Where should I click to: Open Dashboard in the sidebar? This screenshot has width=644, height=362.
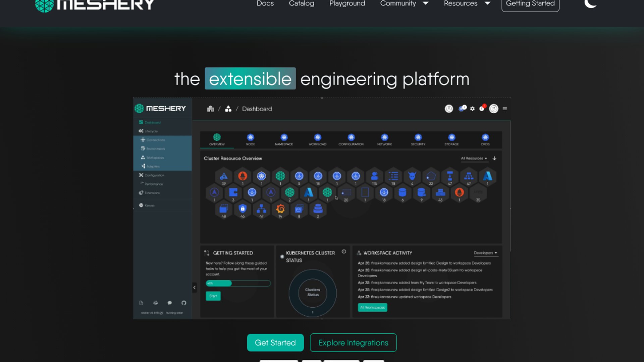coord(150,122)
